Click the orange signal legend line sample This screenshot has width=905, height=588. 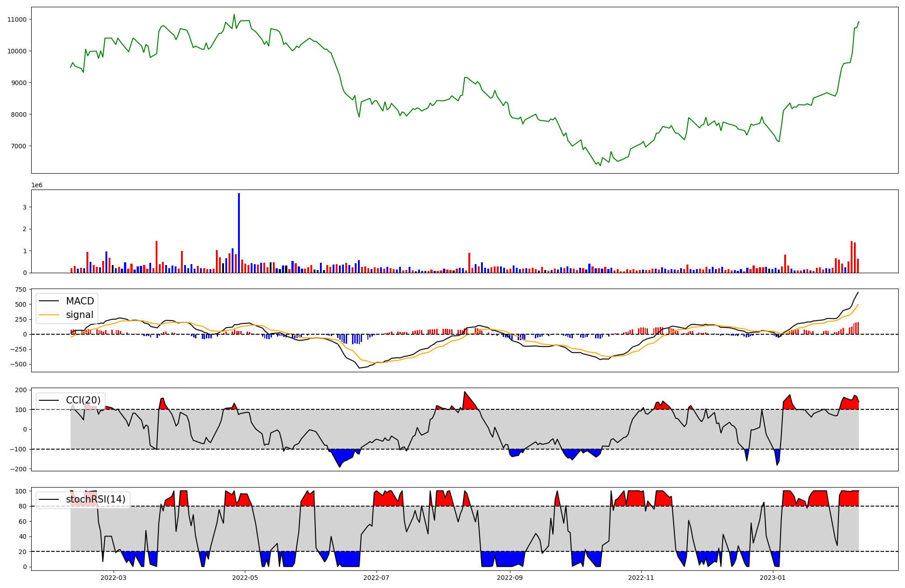coord(49,315)
